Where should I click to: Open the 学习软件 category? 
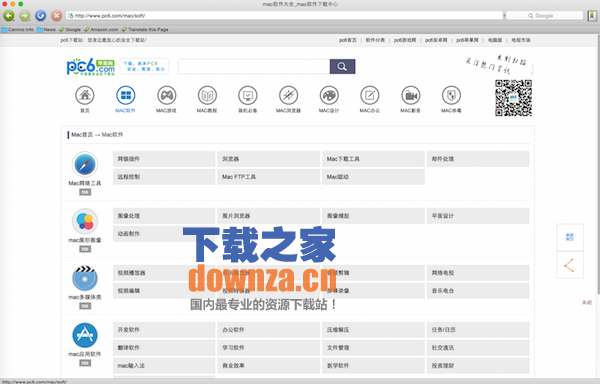[269, 348]
